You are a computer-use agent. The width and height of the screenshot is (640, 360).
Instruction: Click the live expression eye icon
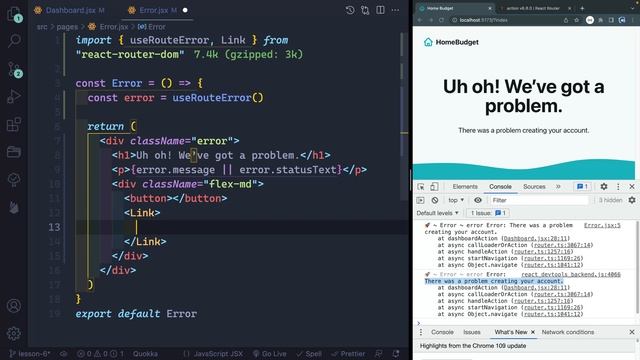pos(478,200)
